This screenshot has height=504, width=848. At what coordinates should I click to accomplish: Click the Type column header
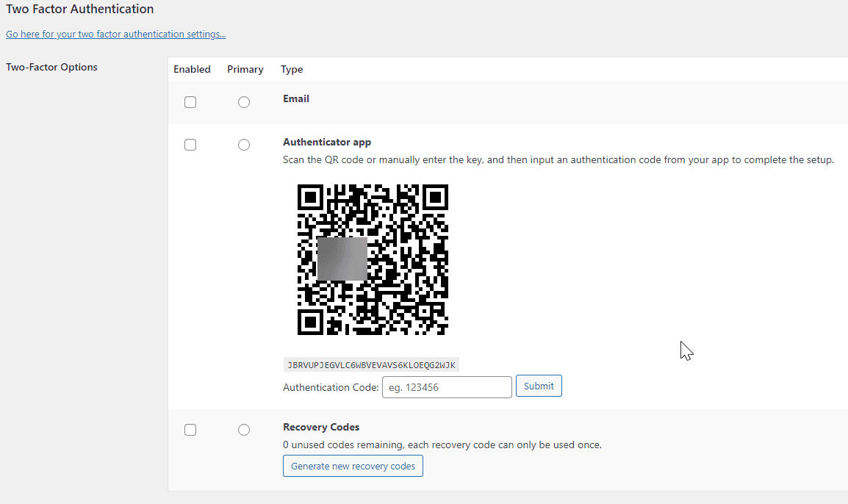pos(292,69)
